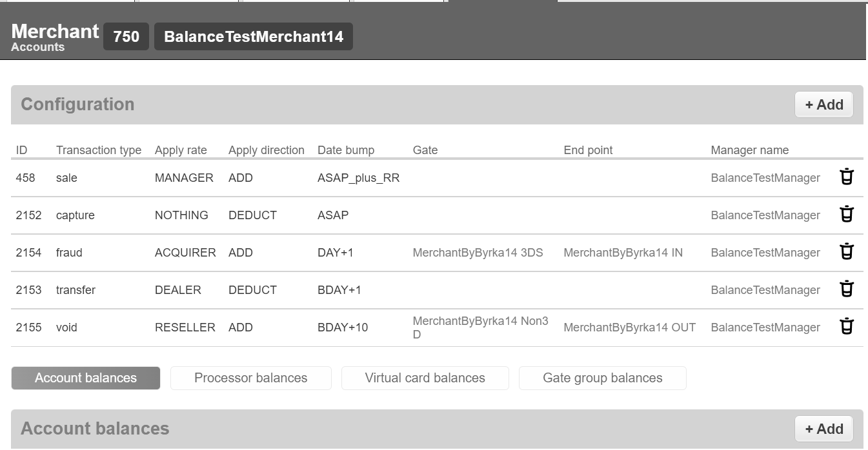Add a new Configuration entry
The width and height of the screenshot is (868, 450).
[x=823, y=104]
